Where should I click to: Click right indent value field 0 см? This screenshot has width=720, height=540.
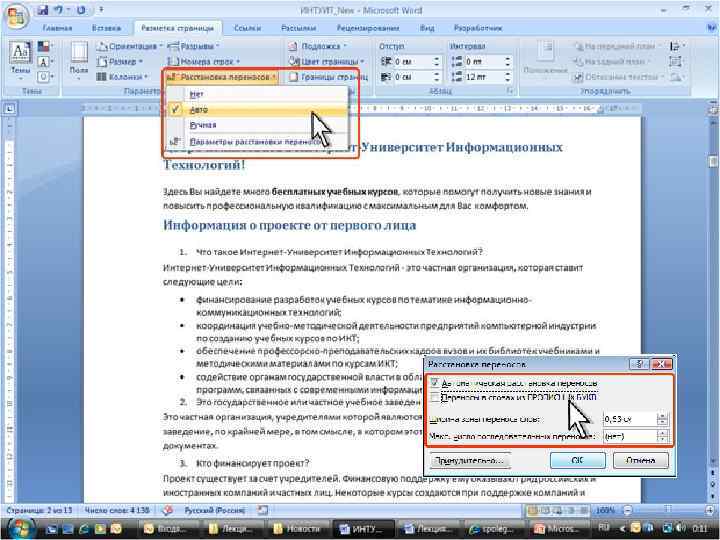(x=412, y=77)
